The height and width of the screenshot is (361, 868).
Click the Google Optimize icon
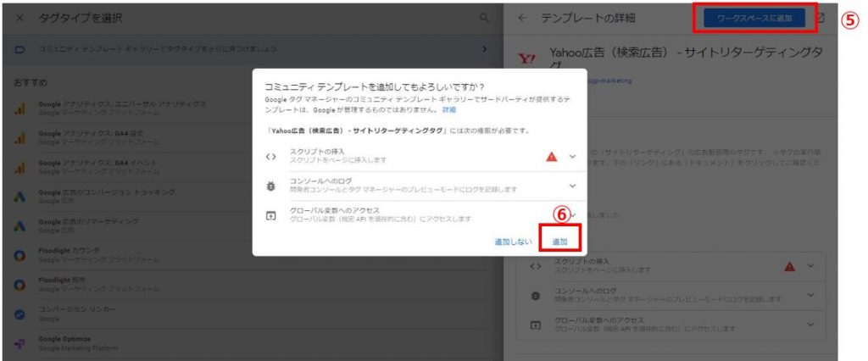19,344
